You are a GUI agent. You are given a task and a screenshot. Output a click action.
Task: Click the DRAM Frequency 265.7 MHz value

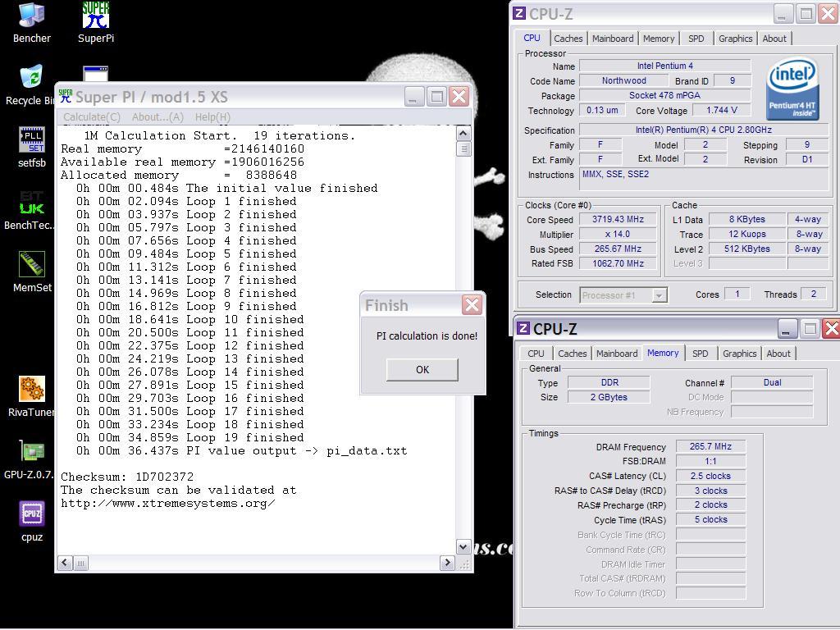(710, 446)
